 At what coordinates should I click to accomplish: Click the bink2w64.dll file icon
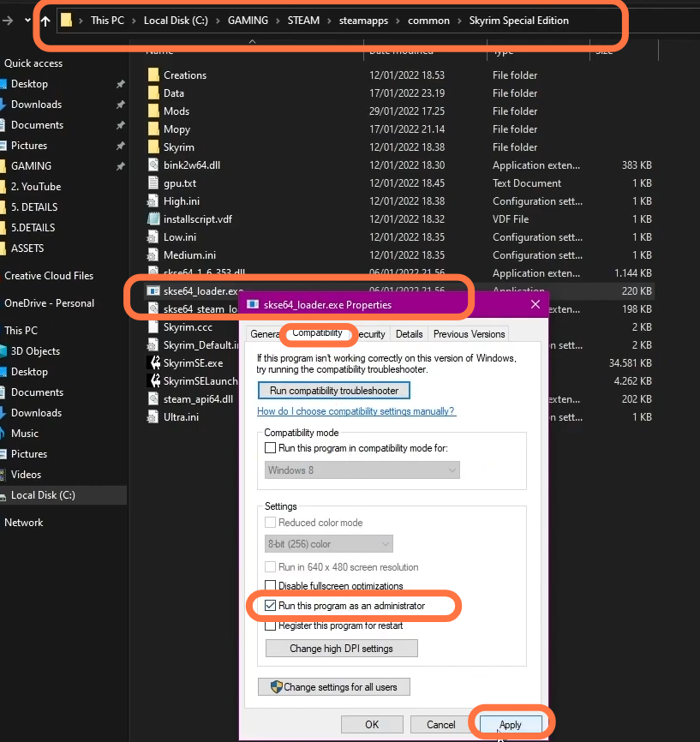pyautogui.click(x=153, y=165)
